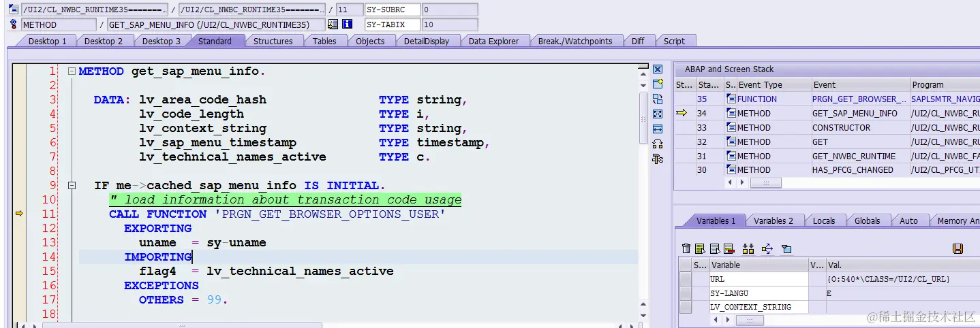Click the second list icon in Variables toolbar
The image size is (980, 328).
(715, 249)
